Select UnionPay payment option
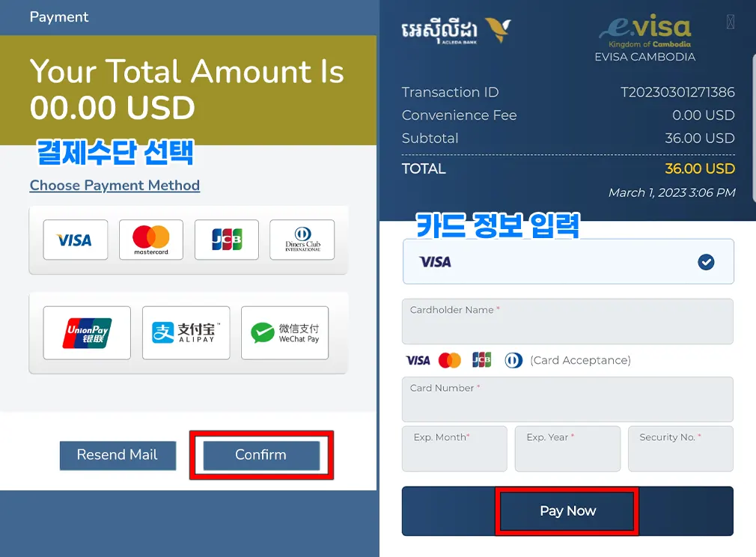This screenshot has width=756, height=557. [x=87, y=332]
